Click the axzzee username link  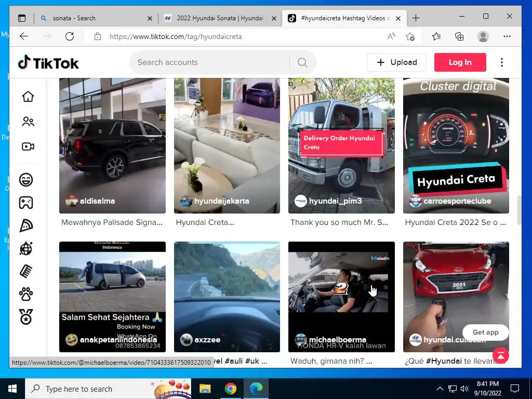(207, 340)
